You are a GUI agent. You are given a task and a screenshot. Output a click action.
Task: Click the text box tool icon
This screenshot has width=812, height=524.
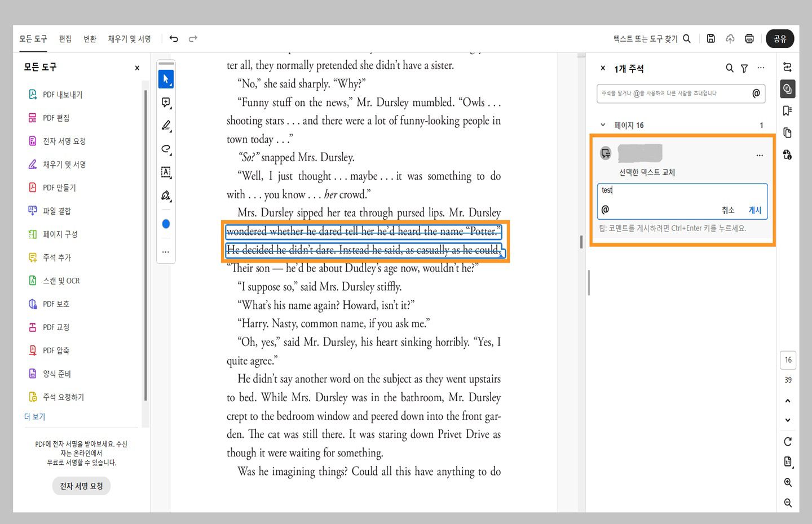(166, 172)
